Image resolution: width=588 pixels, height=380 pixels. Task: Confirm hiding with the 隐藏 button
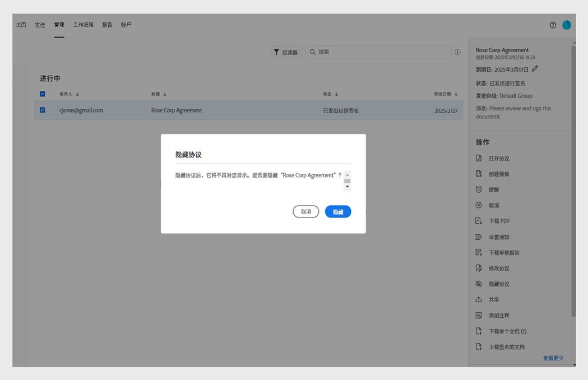pos(338,211)
